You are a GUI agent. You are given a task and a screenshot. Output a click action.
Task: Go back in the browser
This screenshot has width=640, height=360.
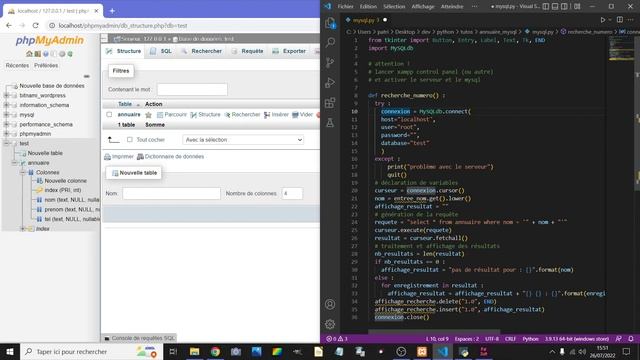click(x=9, y=25)
